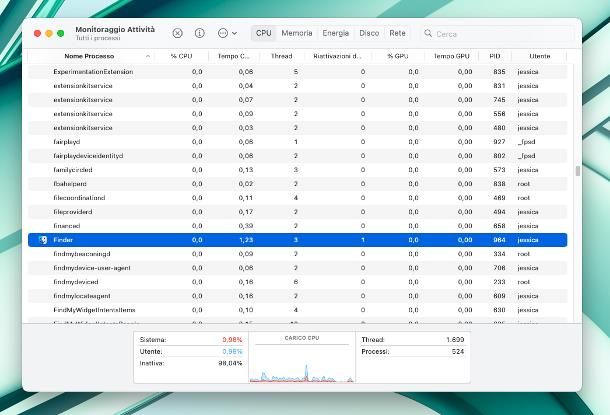Select the filecoordinationd process
The width and height of the screenshot is (610, 415).
(298, 198)
